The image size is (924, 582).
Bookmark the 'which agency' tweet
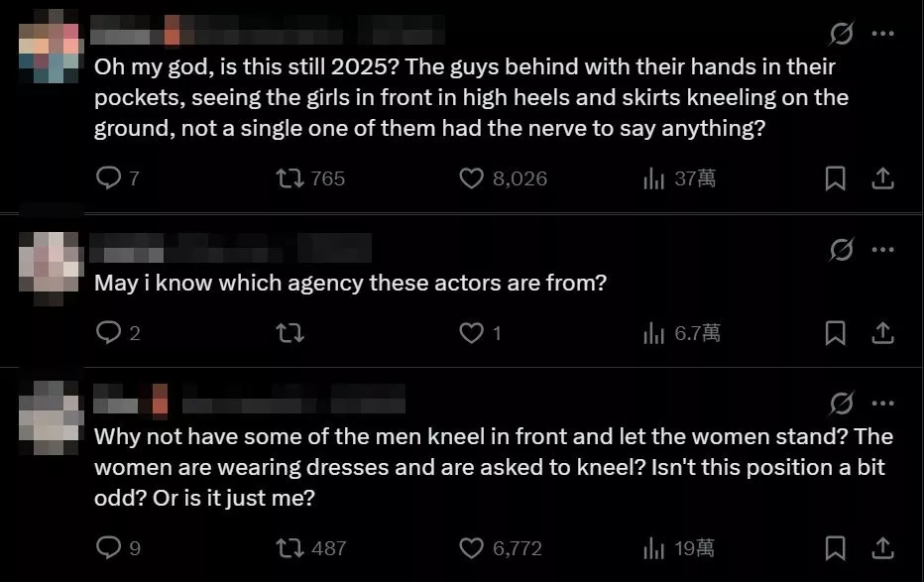835,333
